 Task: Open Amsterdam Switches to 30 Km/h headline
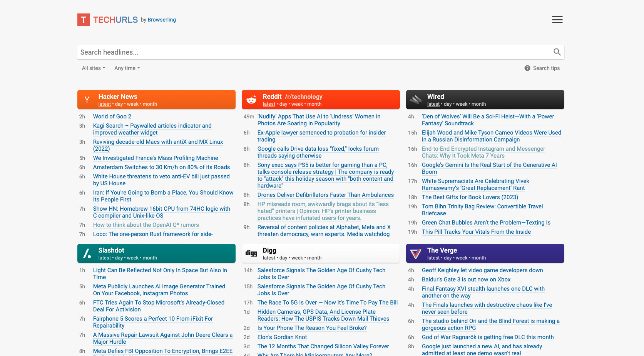[x=161, y=167]
